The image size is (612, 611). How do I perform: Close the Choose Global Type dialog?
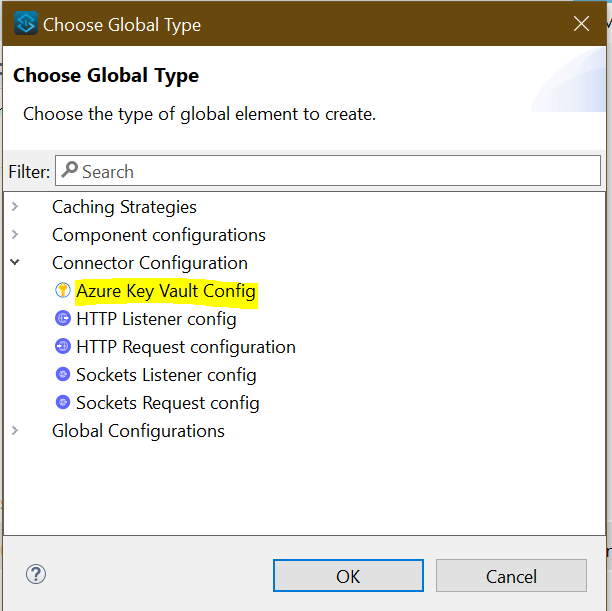(x=582, y=24)
